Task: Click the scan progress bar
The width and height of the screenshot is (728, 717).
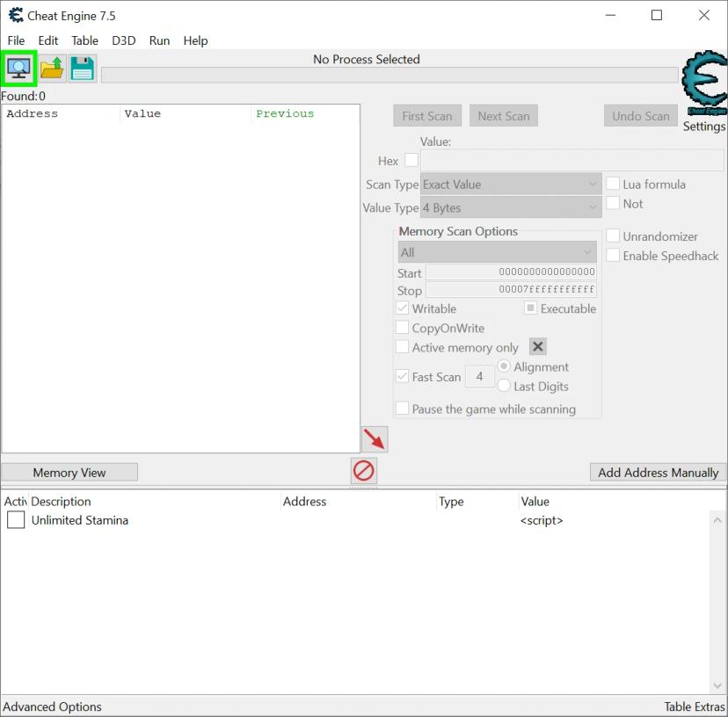Action: coord(389,76)
